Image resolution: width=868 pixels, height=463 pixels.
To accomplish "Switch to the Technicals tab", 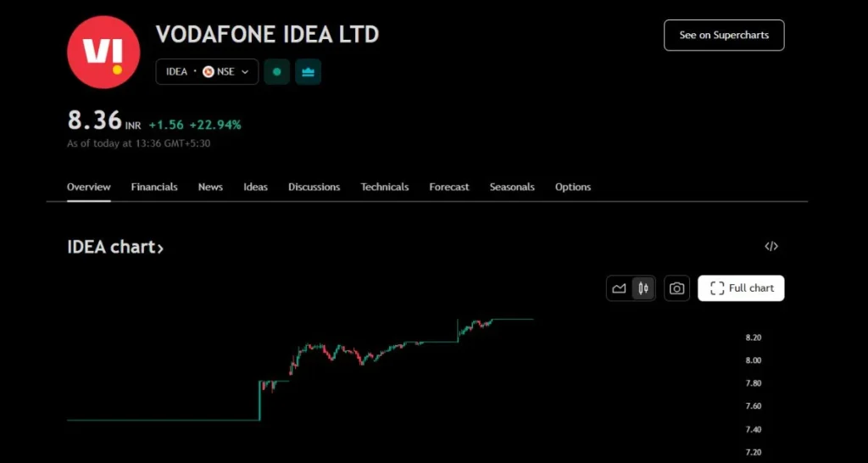I will point(385,187).
